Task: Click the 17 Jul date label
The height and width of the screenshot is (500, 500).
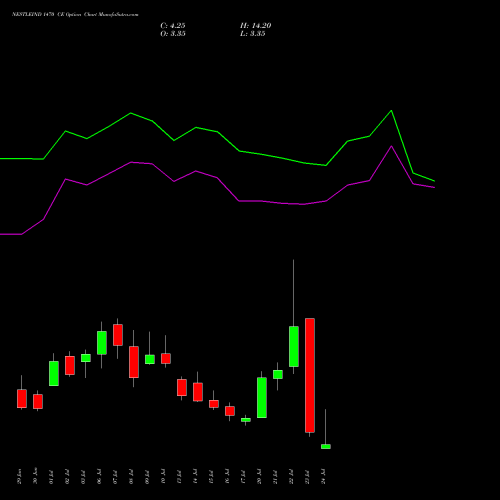Action: (244, 477)
